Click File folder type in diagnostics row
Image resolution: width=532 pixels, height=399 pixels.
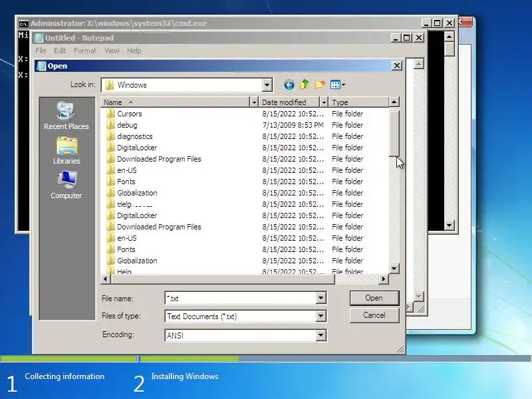coord(347,136)
